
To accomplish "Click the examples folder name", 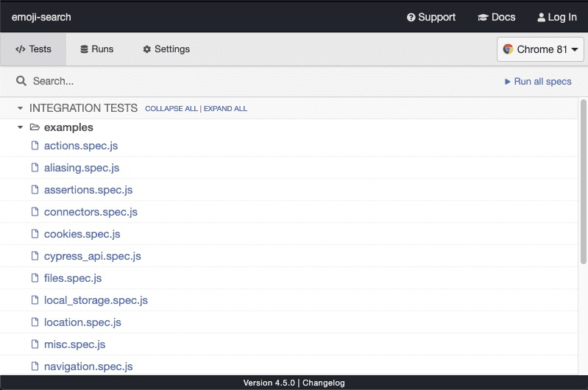I will (68, 127).
